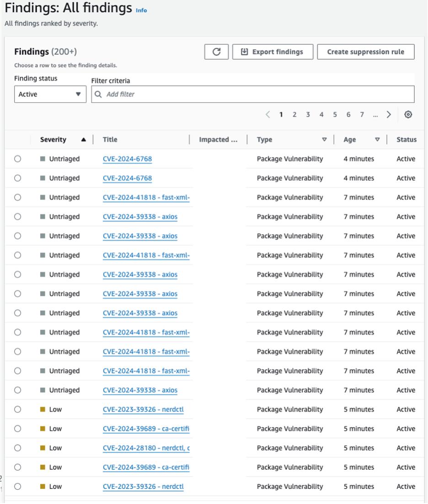Open the Info link beside All findings
This screenshot has width=428, height=504.
(x=142, y=10)
